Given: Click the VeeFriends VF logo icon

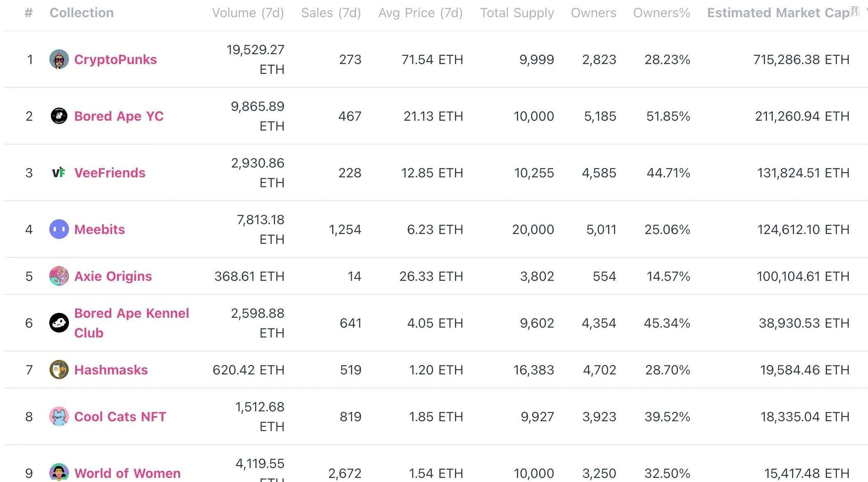Looking at the screenshot, I should (59, 173).
